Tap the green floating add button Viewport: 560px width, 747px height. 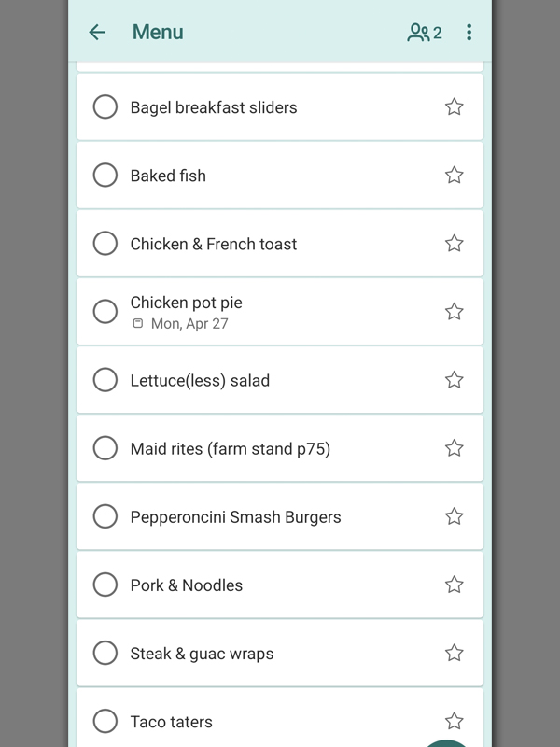[448, 741]
